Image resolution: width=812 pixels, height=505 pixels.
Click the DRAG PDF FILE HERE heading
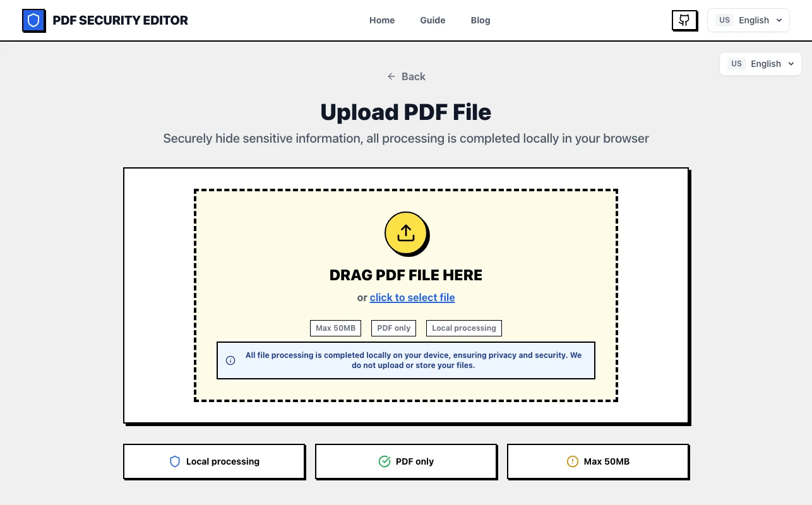click(406, 275)
